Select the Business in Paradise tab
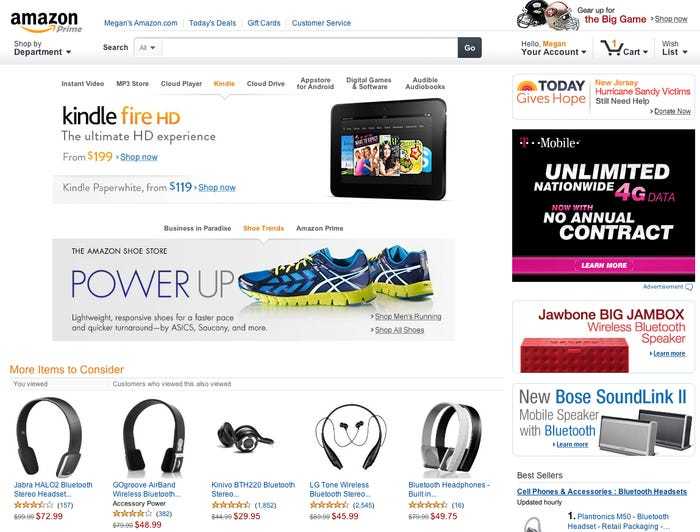 tap(197, 228)
